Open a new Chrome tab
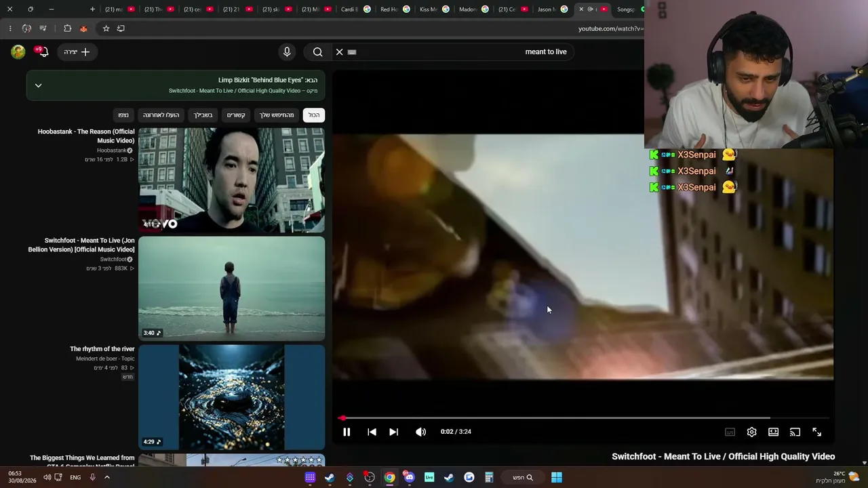 [x=93, y=9]
